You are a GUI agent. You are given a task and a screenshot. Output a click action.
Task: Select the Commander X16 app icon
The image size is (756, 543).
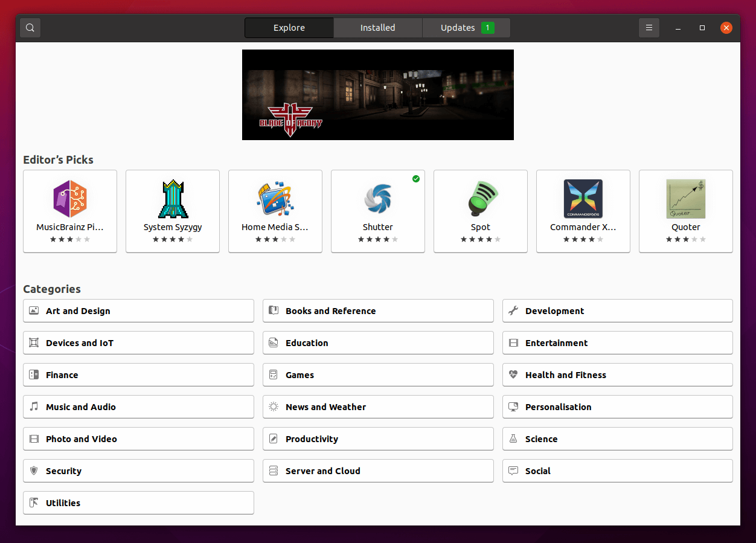(583, 199)
